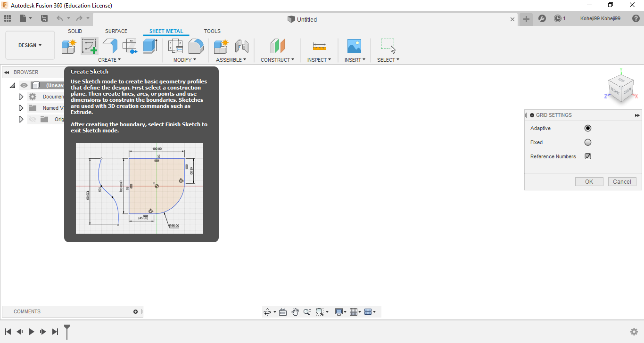This screenshot has width=644, height=343.
Task: Click the second MODIFY group icon
Action: click(196, 46)
